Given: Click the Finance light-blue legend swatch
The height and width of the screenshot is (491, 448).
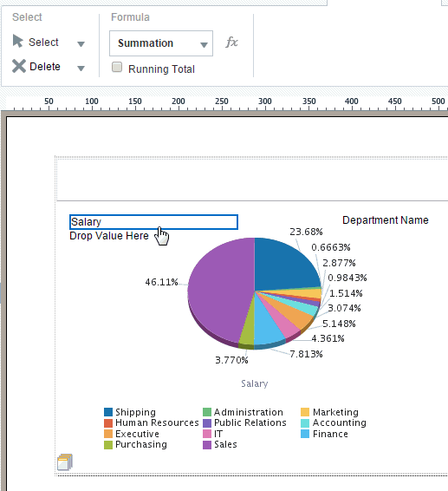Looking at the screenshot, I should tap(305, 434).
